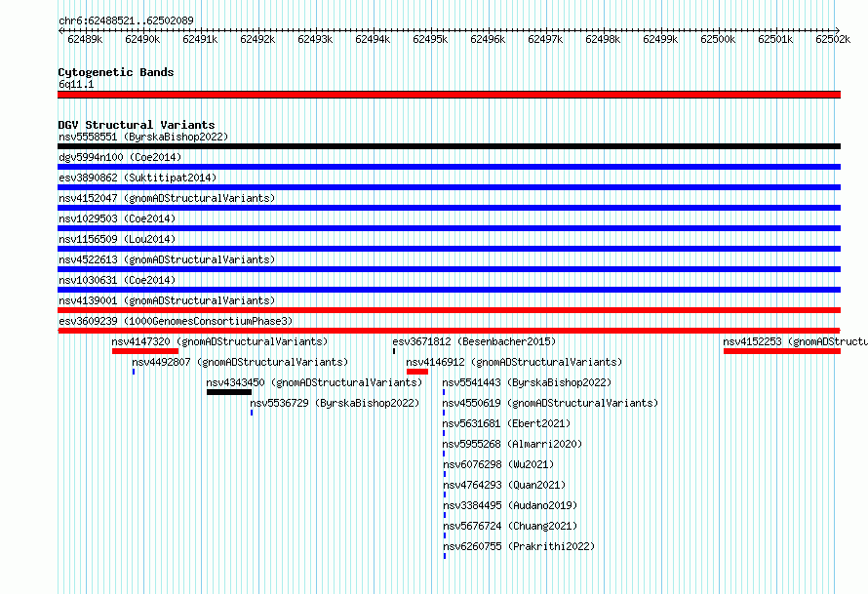Click the blue dgv5994n100 feature bar

[449, 167]
